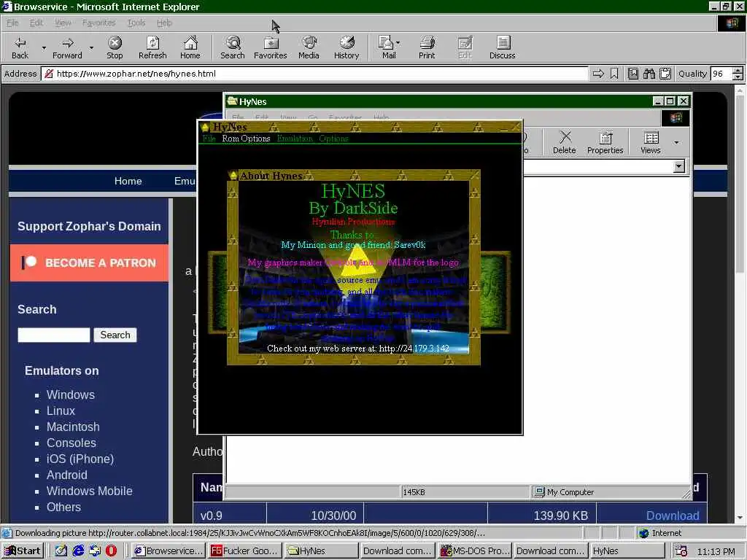747x560 pixels.
Task: Open the Consoles emulators link
Action: coord(71,443)
